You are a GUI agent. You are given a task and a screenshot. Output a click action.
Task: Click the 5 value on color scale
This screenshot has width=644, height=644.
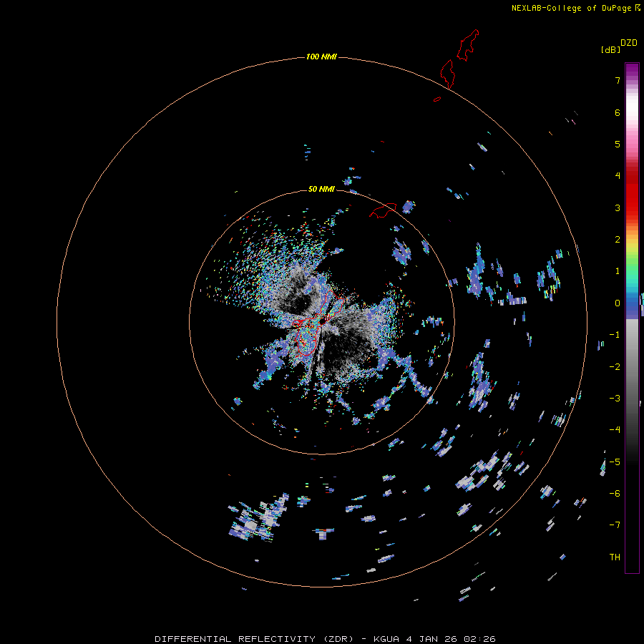[x=618, y=144]
